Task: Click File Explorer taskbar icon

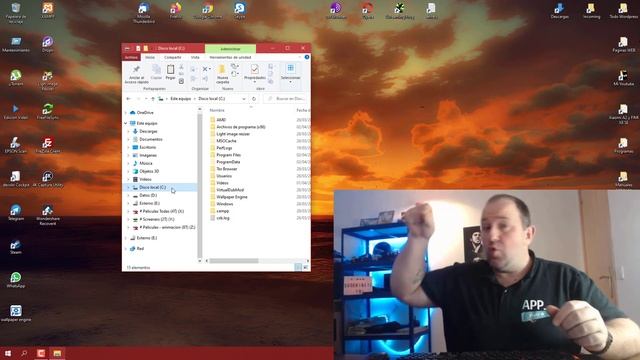Action: coord(57,353)
